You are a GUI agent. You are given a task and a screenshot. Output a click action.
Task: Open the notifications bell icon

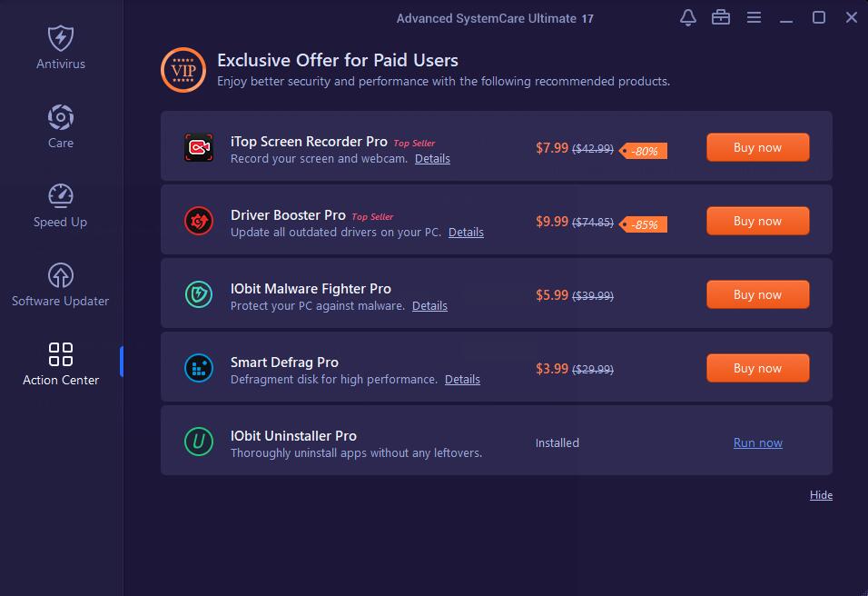pyautogui.click(x=688, y=18)
